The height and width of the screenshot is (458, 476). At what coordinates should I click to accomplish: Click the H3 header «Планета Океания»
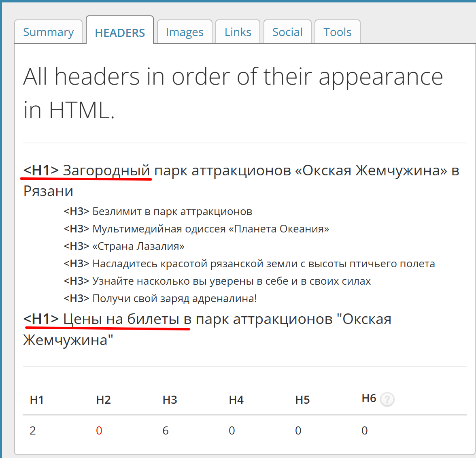(196, 229)
